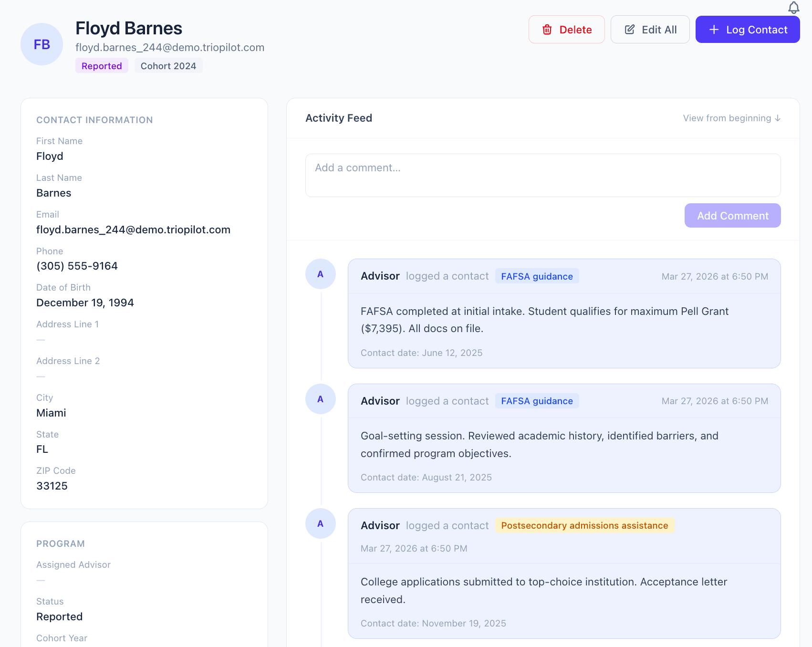Click the CONTACT INFORMATION section heading
The width and height of the screenshot is (812, 647).
point(94,120)
